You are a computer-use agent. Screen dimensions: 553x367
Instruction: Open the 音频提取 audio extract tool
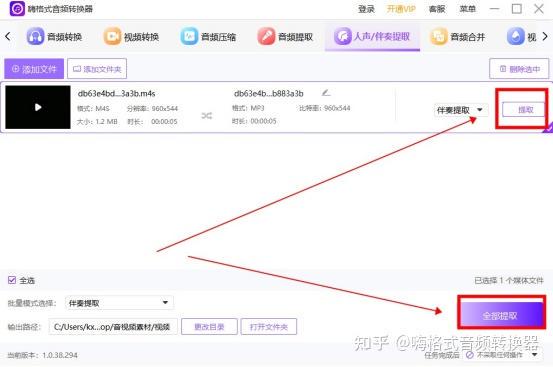[x=285, y=37]
